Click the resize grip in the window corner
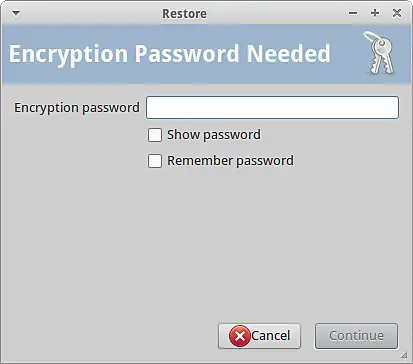 point(404,355)
